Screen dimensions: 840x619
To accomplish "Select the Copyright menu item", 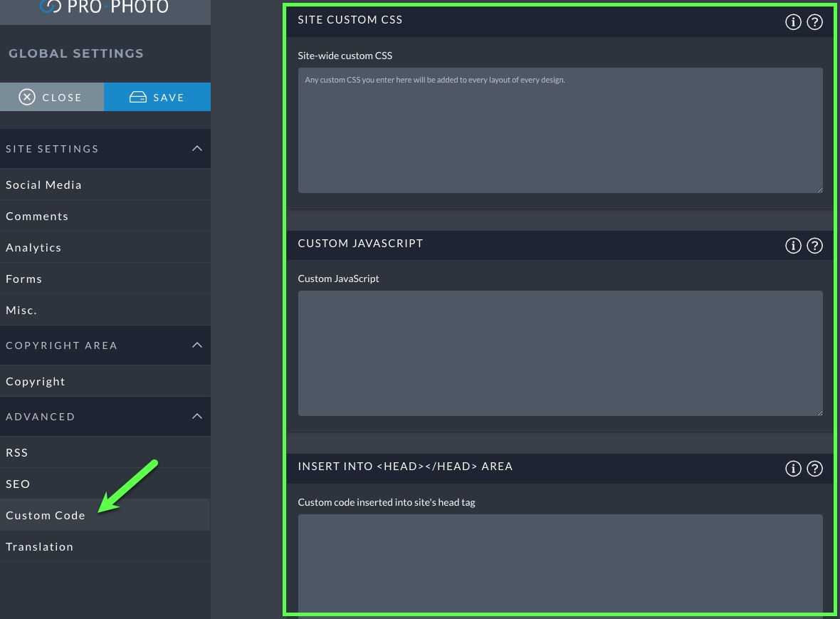I will (x=105, y=381).
